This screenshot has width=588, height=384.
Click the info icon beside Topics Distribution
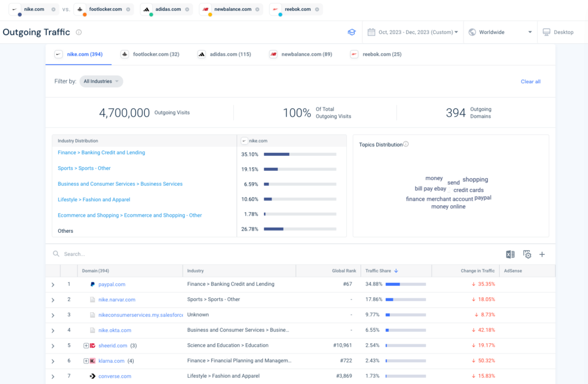click(x=406, y=144)
